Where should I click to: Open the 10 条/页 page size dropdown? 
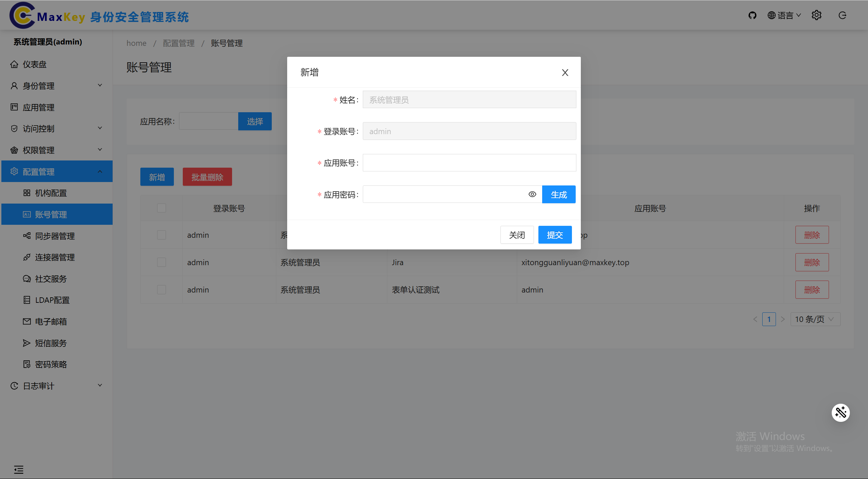click(815, 319)
